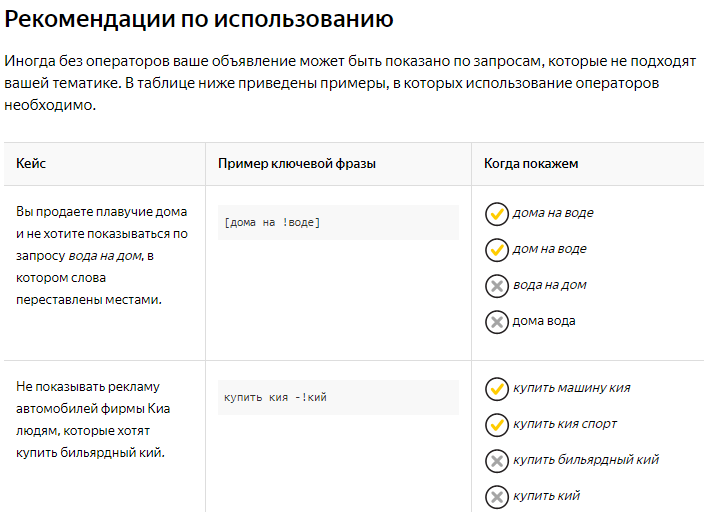Click the italic text 'вода на дом' in case description
This screenshot has height=512, width=727.
pyautogui.click(x=105, y=256)
